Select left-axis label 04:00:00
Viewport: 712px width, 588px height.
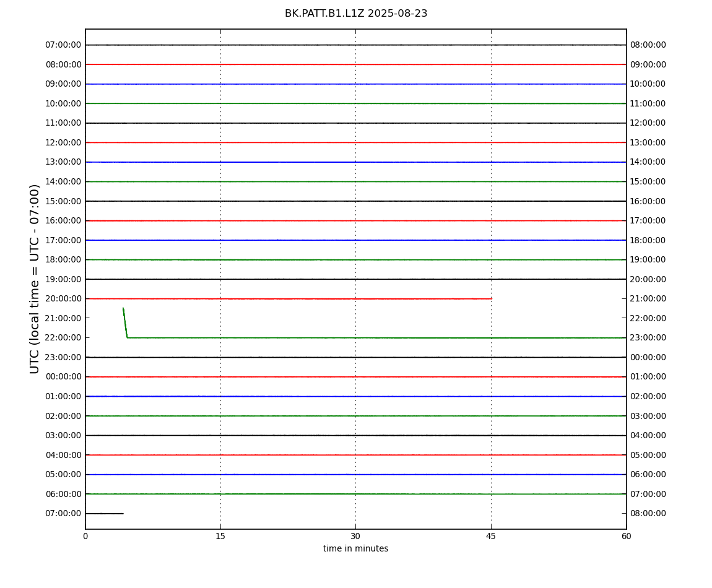[63, 455]
